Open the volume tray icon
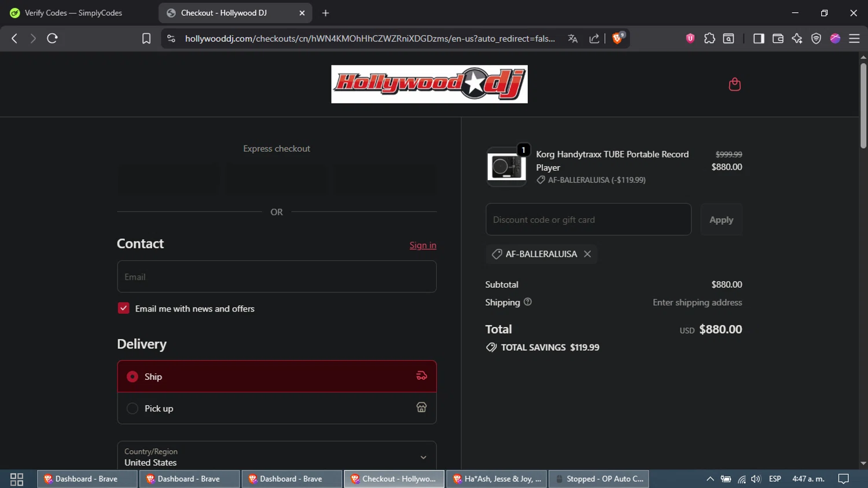 pos(756,479)
